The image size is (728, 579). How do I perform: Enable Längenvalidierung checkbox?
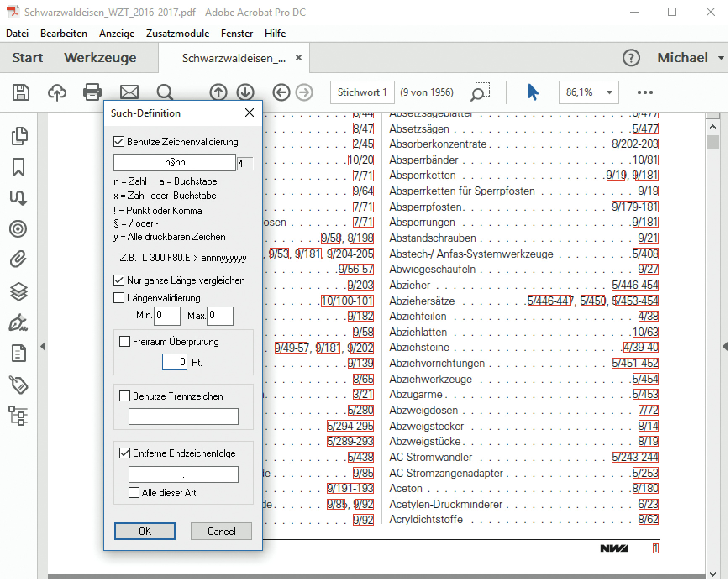point(119,298)
